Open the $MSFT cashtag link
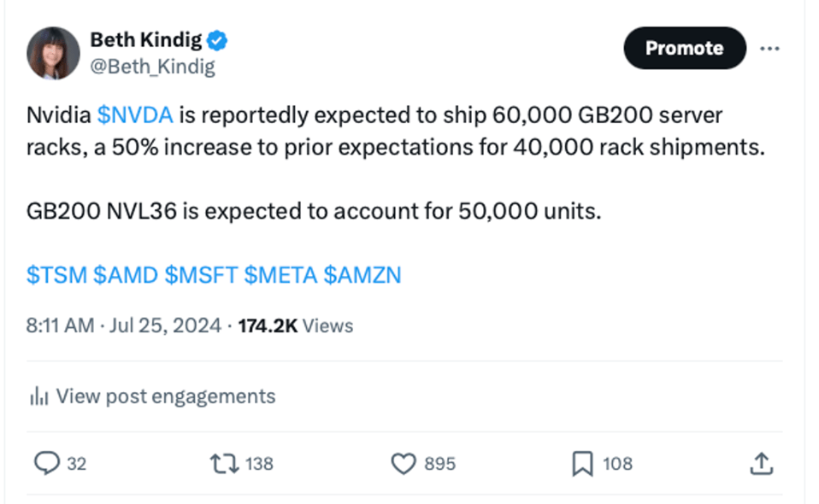The height and width of the screenshot is (504, 819). coord(200,275)
